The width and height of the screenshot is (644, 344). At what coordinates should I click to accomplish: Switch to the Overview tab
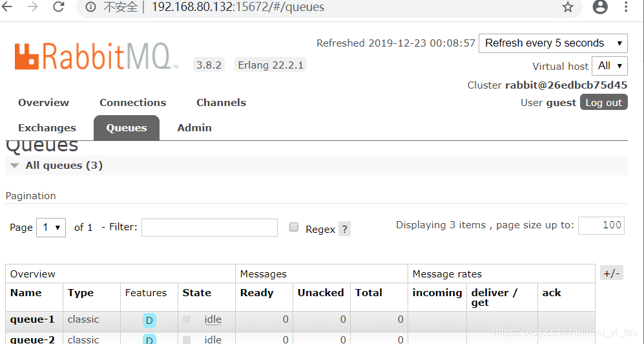point(43,102)
